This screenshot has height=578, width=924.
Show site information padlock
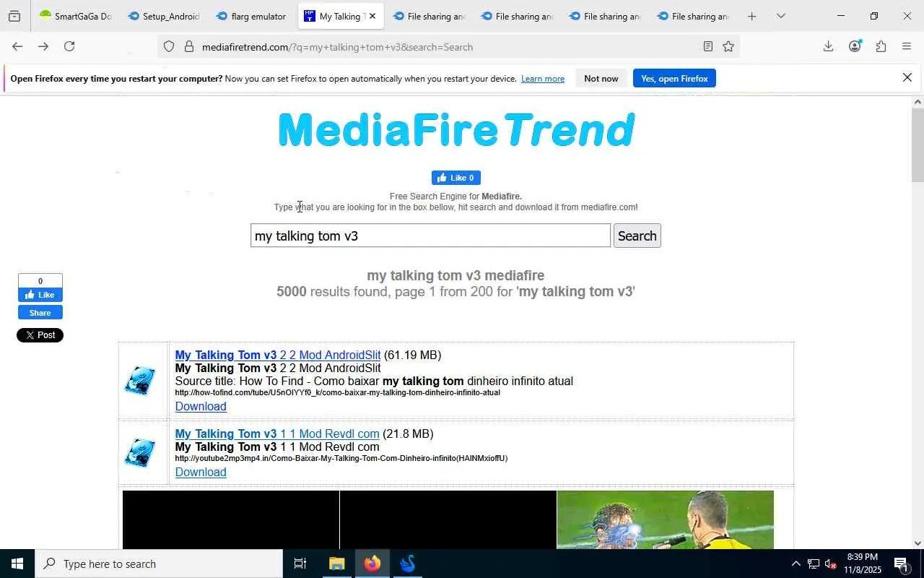189,47
